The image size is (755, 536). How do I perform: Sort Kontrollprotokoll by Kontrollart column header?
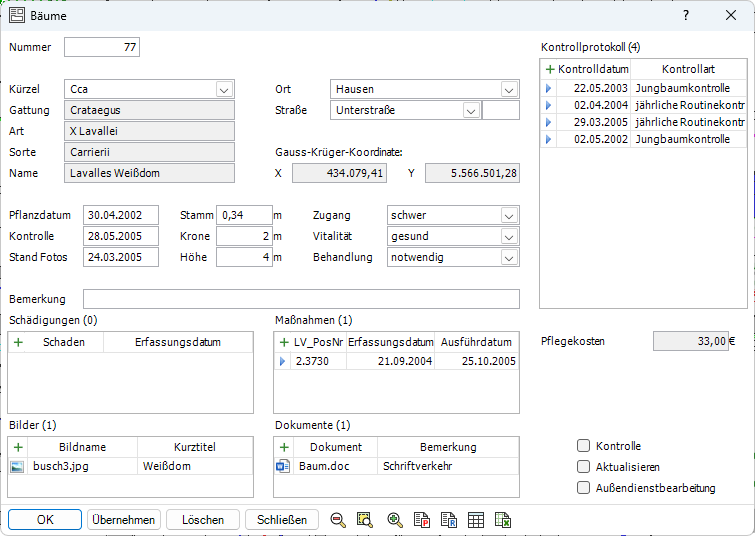pos(688,69)
